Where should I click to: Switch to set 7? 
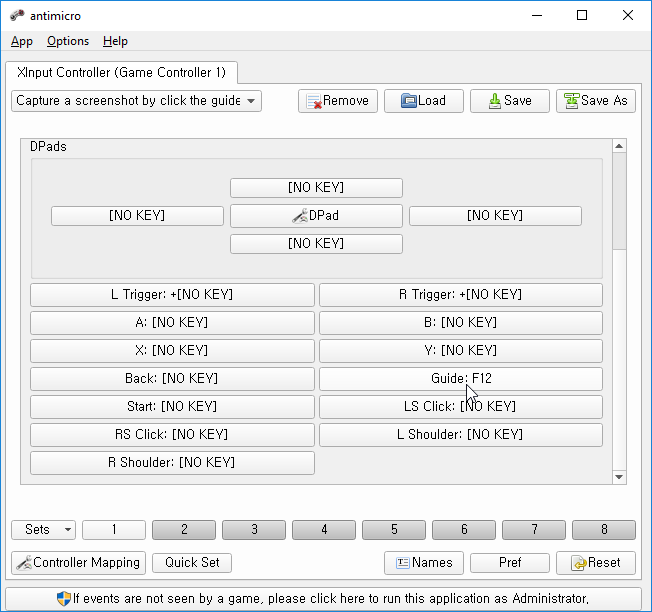coord(534,530)
